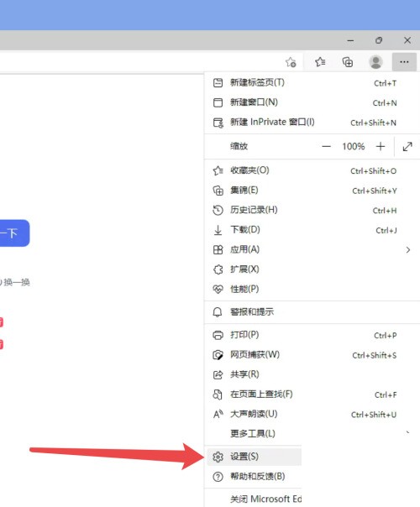Expand the 更多工具(L) submenu
420x507 pixels.
point(312,434)
